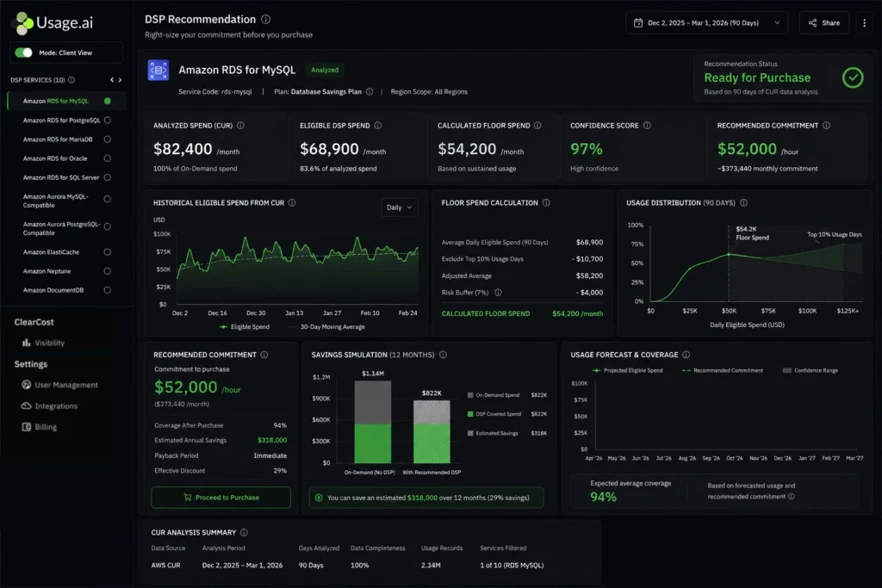Select the Amazon RDS for MySQL radio
Viewport: 882px width, 588px height.
click(108, 102)
